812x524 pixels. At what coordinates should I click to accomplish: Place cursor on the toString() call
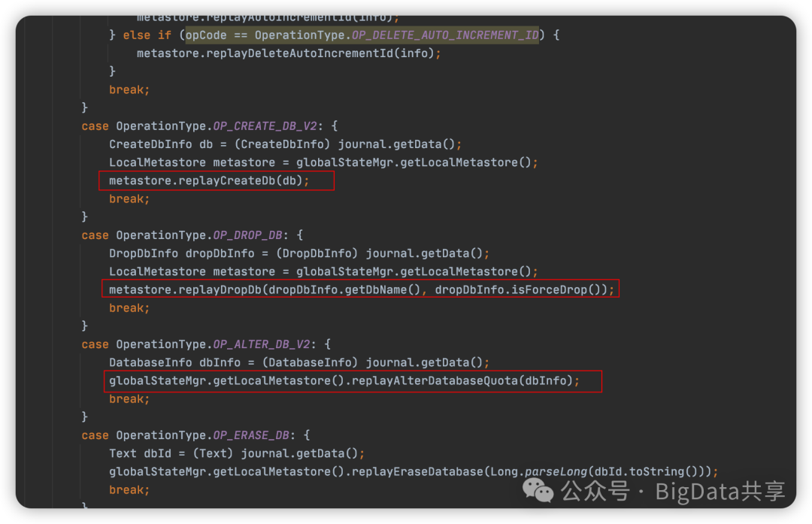(663, 471)
